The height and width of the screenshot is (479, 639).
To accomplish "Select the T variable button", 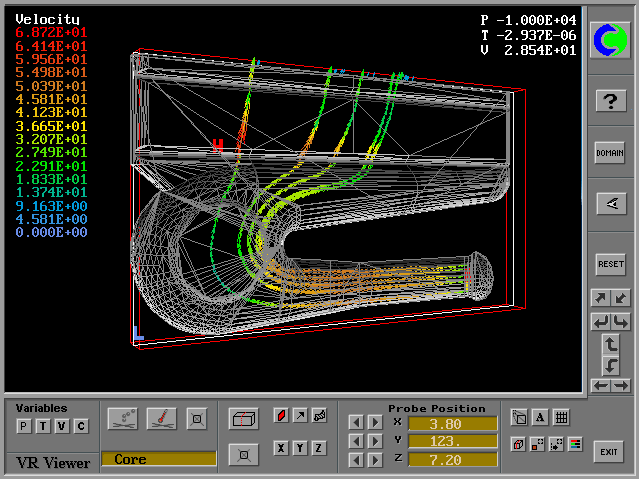I will click(x=43, y=427).
